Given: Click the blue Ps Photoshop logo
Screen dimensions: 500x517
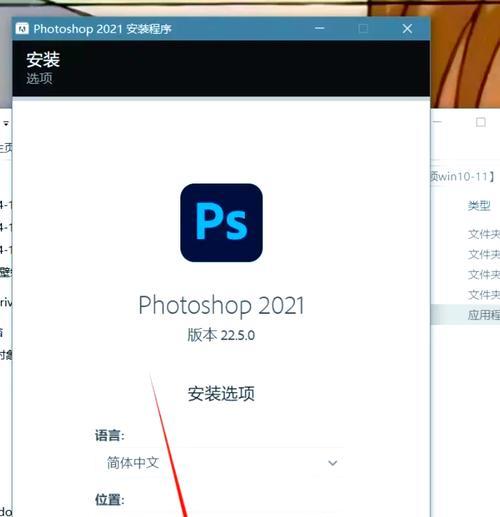Looking at the screenshot, I should [x=221, y=223].
